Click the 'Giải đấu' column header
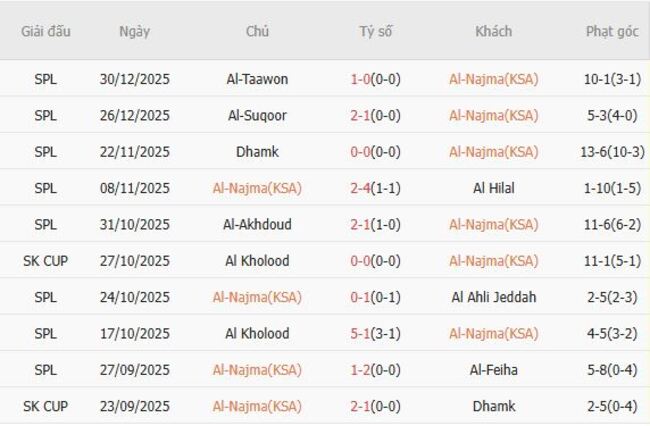The height and width of the screenshot is (426, 650). coord(45,31)
